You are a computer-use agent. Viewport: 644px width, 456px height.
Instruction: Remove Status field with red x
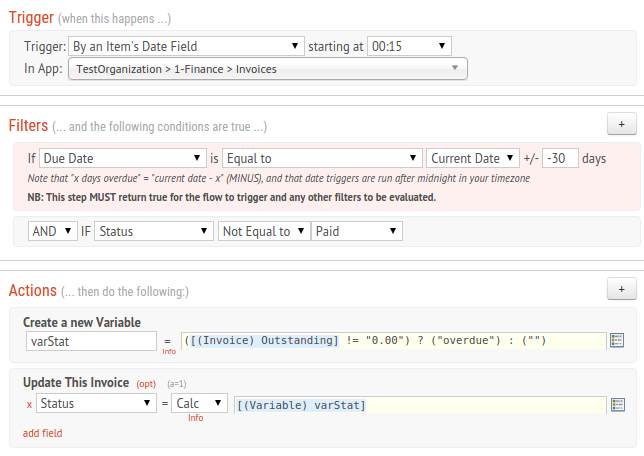click(29, 405)
